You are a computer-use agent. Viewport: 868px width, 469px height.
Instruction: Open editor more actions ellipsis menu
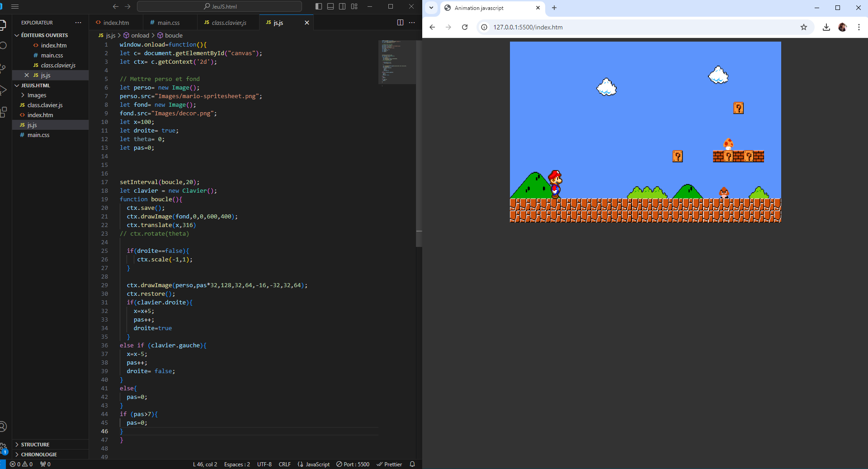coord(412,23)
